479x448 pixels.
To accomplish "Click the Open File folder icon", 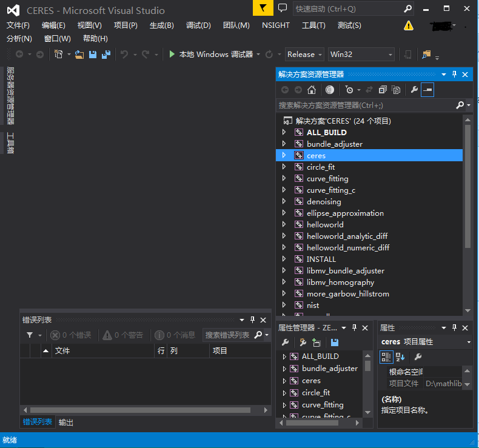I will pyautogui.click(x=79, y=55).
